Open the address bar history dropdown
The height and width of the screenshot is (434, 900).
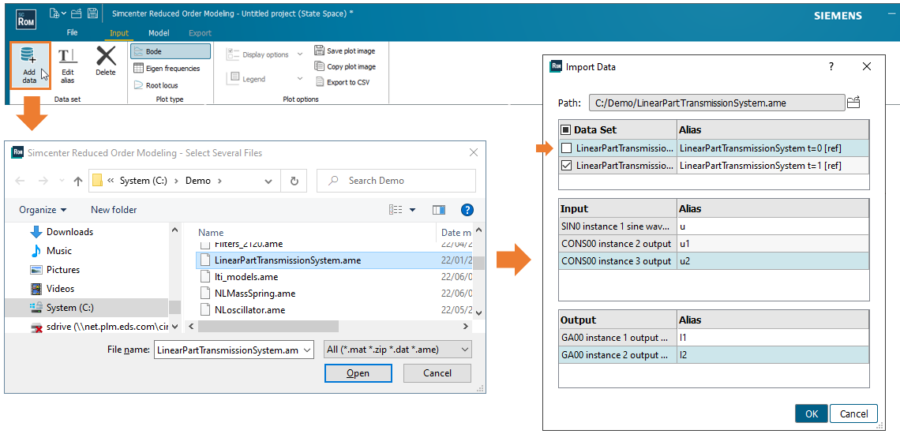click(x=269, y=181)
